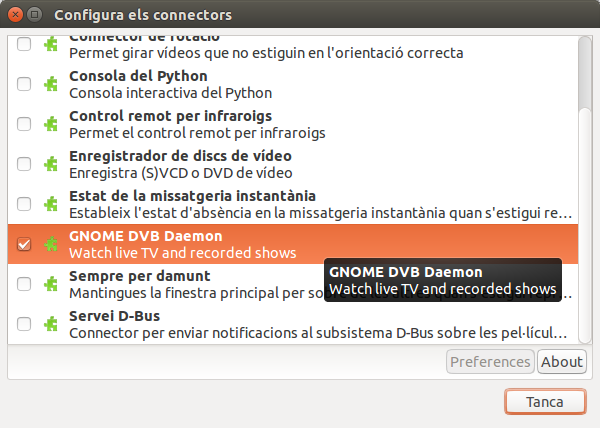The height and width of the screenshot is (428, 600).
Task: Click the Enregistrador de discs plugin icon
Action: (50, 164)
